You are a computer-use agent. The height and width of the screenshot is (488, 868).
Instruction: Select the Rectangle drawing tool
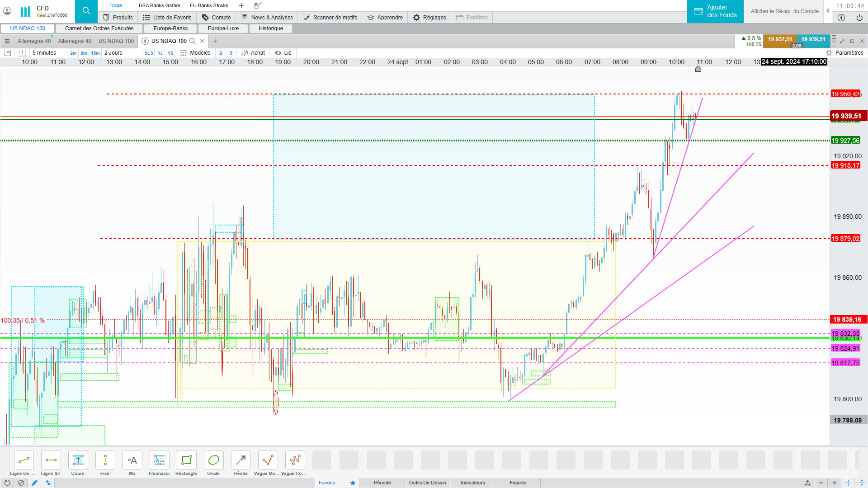coord(186,460)
